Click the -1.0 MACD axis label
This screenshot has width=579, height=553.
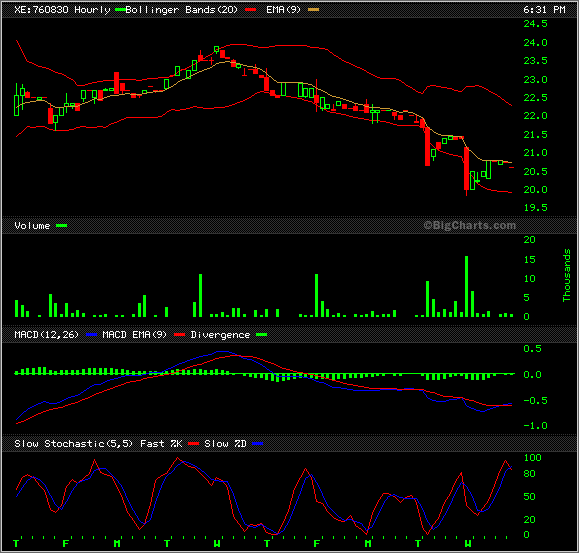click(535, 426)
